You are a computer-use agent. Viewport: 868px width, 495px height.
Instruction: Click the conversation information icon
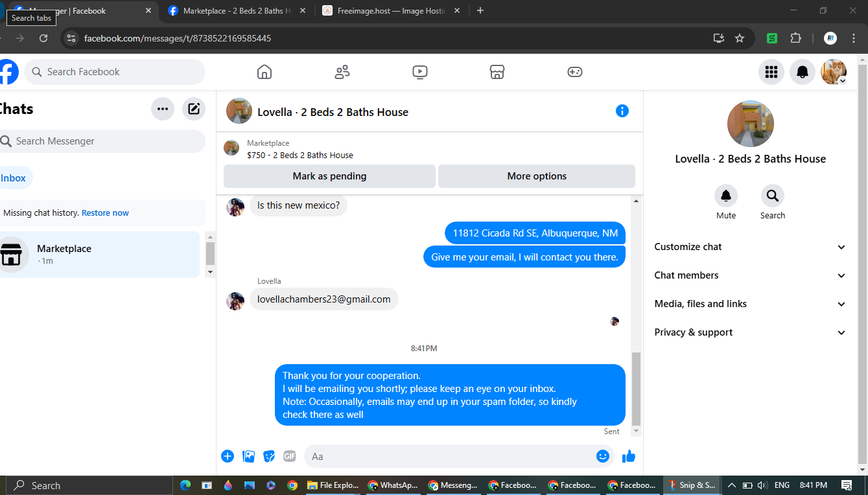pyautogui.click(x=622, y=111)
